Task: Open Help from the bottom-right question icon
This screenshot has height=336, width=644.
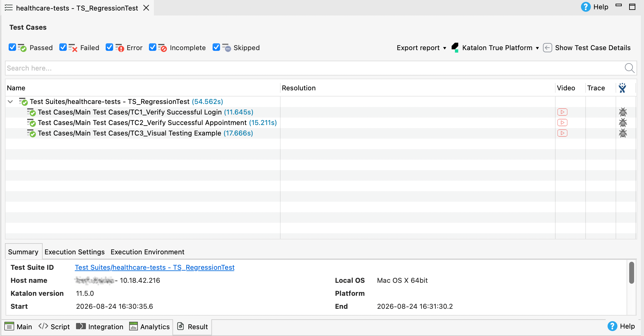Action: [x=612, y=326]
